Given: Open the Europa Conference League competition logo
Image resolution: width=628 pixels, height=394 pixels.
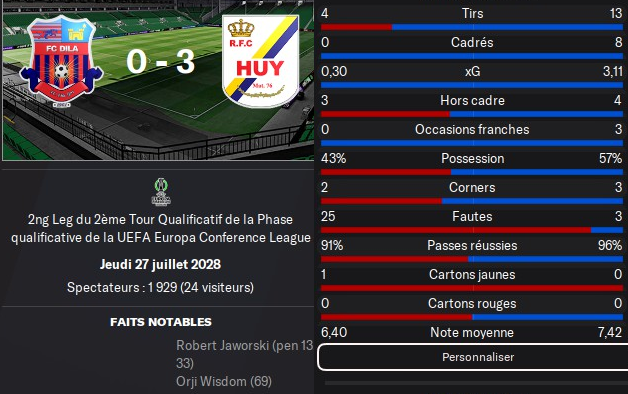Looking at the screenshot, I should click(x=161, y=192).
